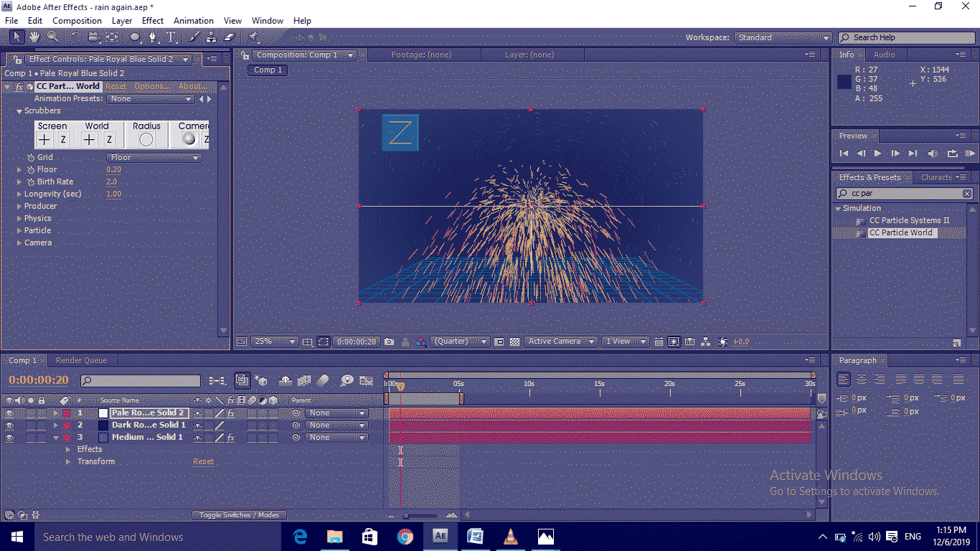Expand the Producer property group
The width and height of the screenshot is (980, 551).
tap(19, 207)
